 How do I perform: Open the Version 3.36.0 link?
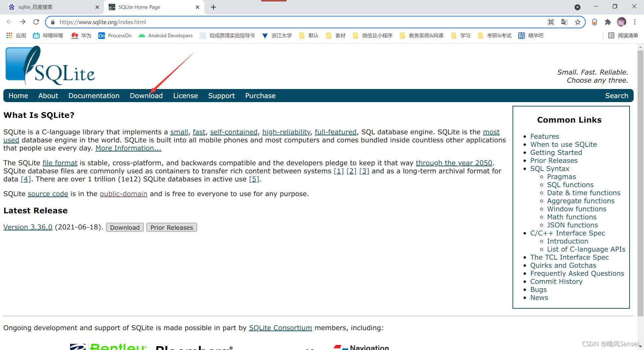click(x=28, y=227)
